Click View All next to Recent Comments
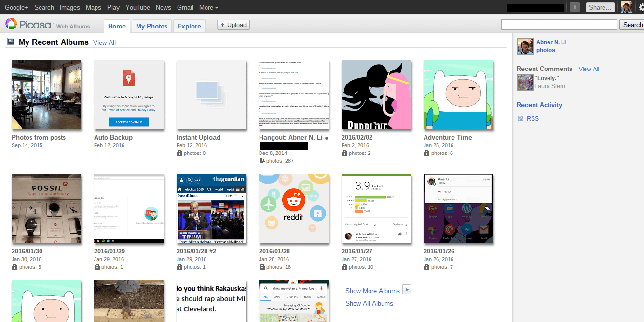 [x=589, y=69]
